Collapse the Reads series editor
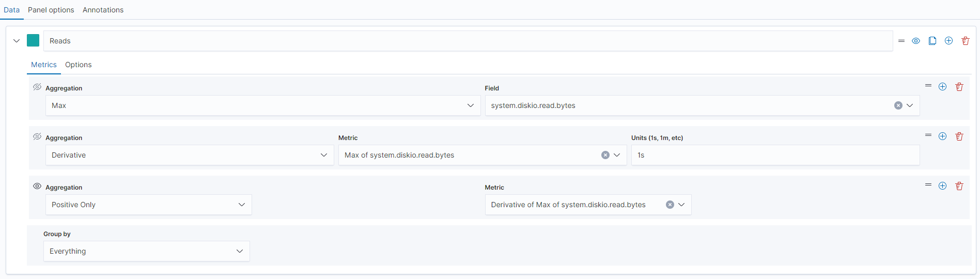This screenshot has width=980, height=279. click(17, 41)
